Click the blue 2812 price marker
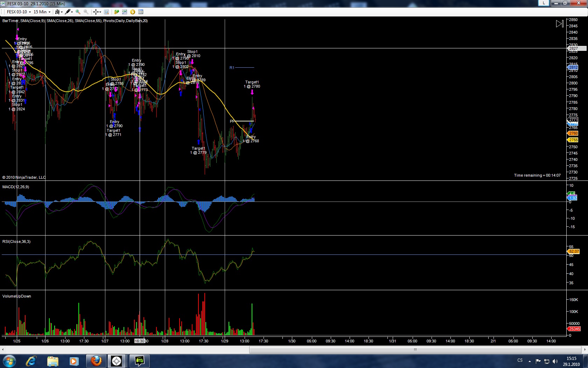 tap(573, 67)
